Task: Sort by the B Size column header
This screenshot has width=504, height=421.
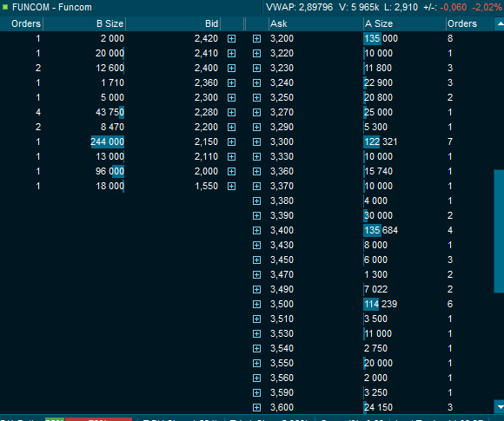Action: pos(84,23)
